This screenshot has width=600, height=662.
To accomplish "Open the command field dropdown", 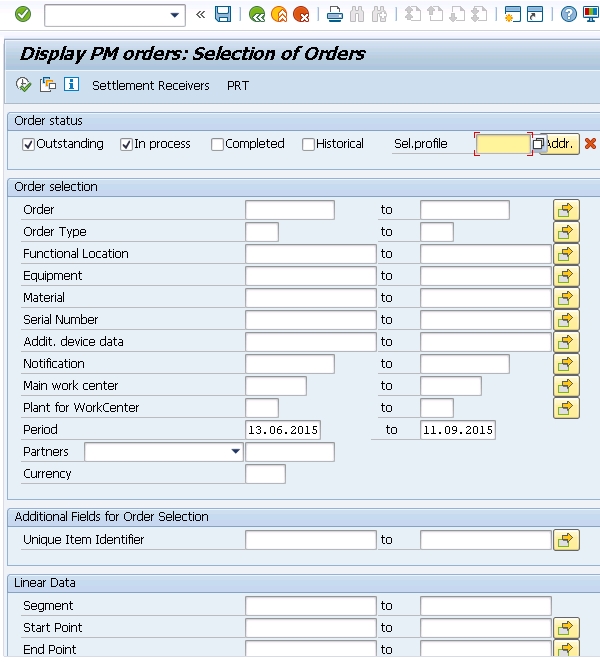I will pos(176,14).
